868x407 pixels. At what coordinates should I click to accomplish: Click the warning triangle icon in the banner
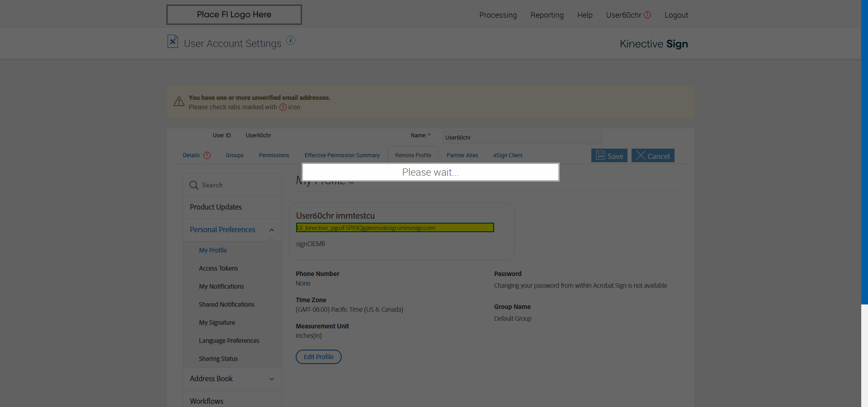[x=179, y=102]
